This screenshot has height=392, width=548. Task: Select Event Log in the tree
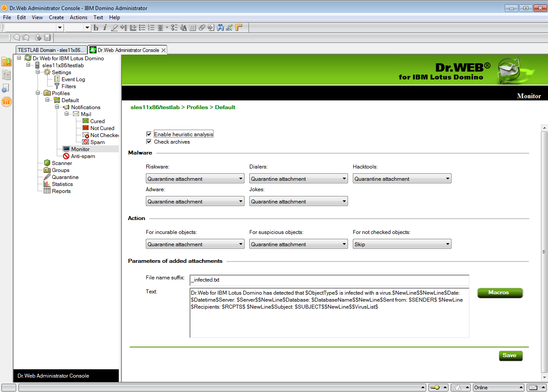pyautogui.click(x=73, y=79)
